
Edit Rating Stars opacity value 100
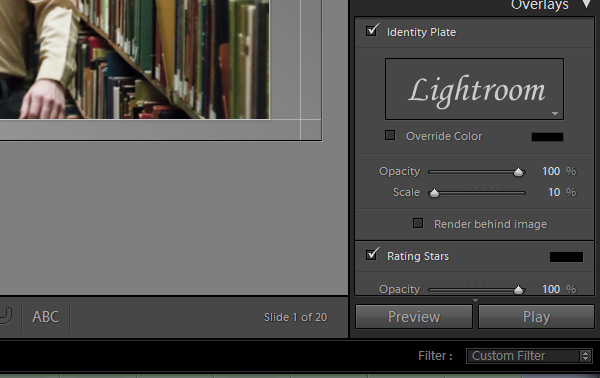(551, 289)
